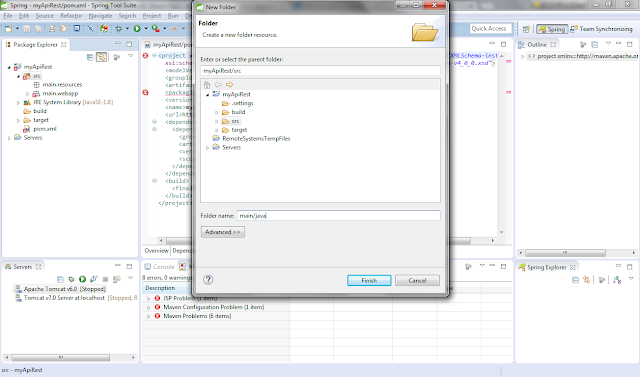The width and height of the screenshot is (640, 377).
Task: Click yellow Forward arrow in folder dialog
Action: click(229, 84)
